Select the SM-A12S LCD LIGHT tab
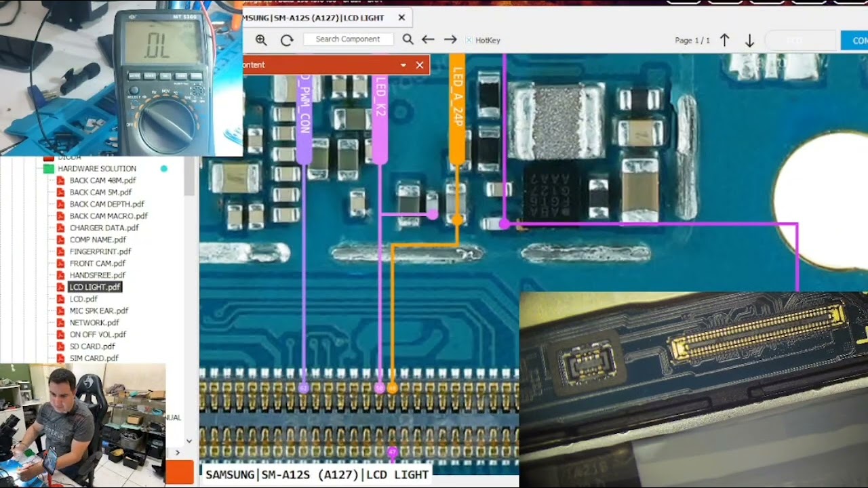The width and height of the screenshot is (868, 488). tap(328, 18)
